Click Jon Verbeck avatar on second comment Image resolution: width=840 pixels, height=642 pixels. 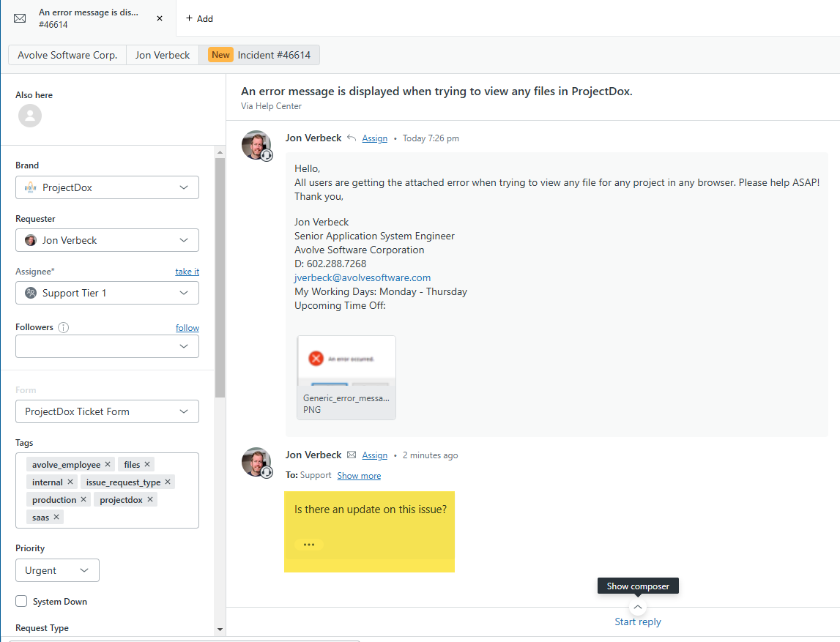(x=256, y=462)
